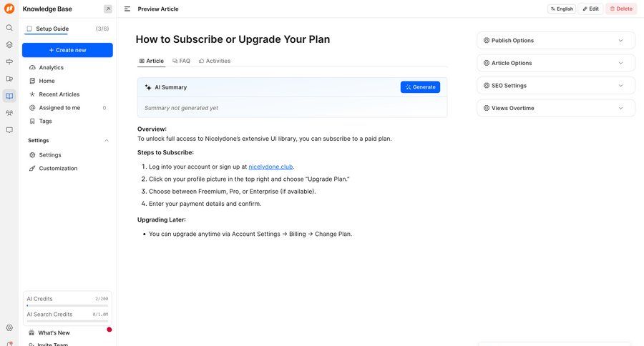The image size is (644, 346).
Task: Create a new article
Action: click(67, 50)
